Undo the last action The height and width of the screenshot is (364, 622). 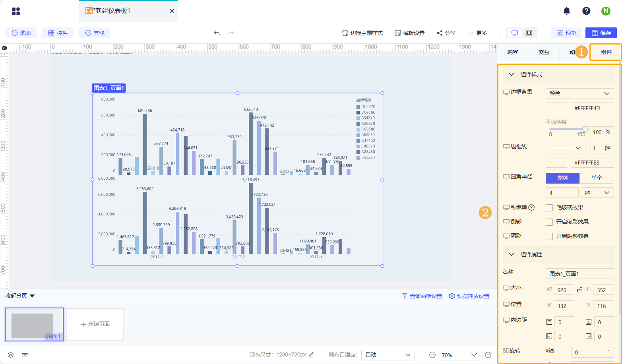217,33
